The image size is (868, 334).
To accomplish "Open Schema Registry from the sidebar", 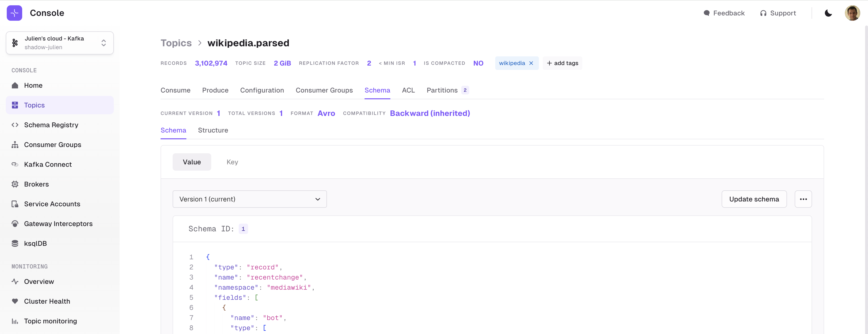I will [x=60, y=125].
